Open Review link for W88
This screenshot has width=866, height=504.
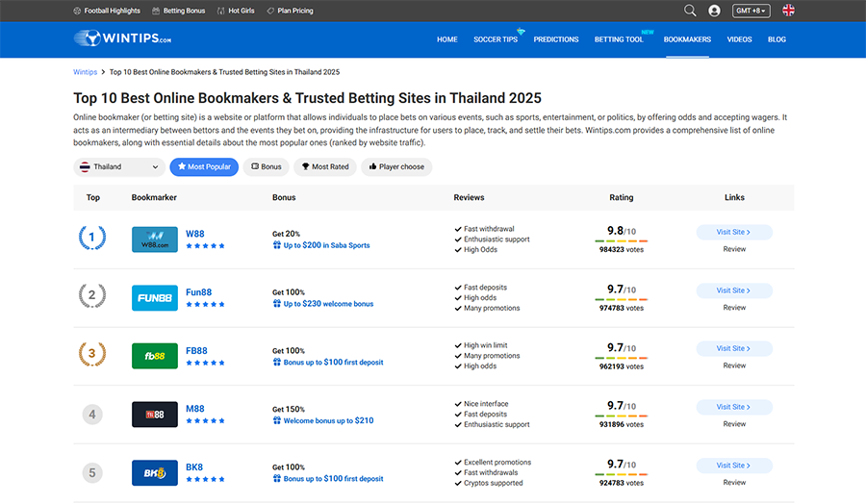(x=734, y=249)
